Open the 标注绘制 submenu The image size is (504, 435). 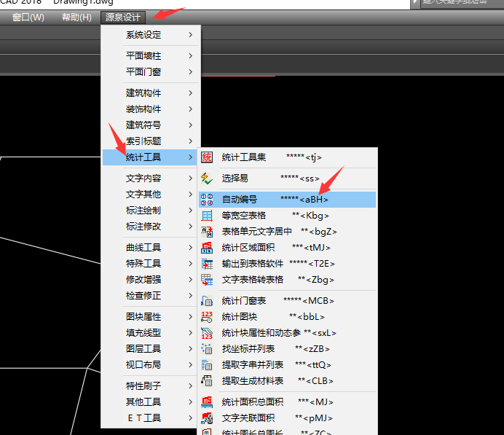150,211
